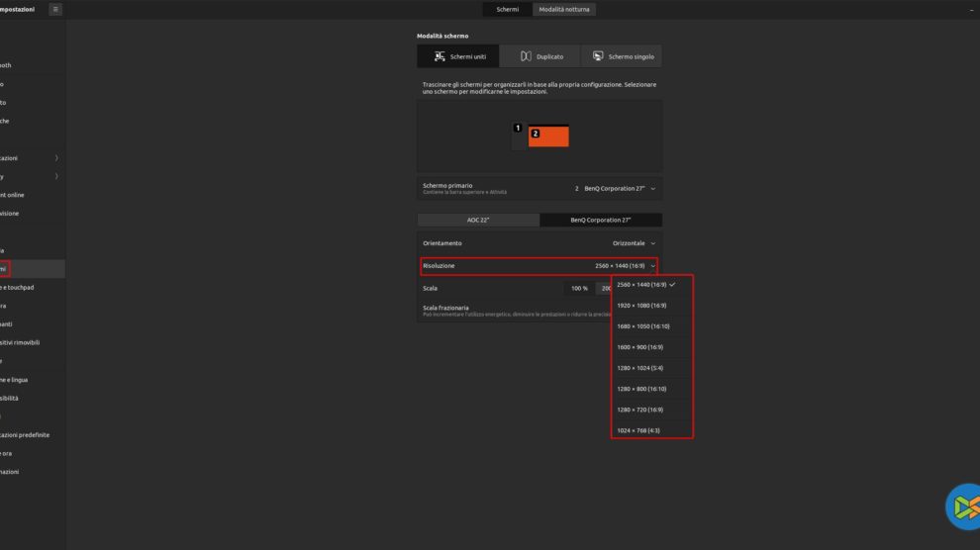
Task: Switch to the Modalità notturna tab
Action: click(564, 9)
